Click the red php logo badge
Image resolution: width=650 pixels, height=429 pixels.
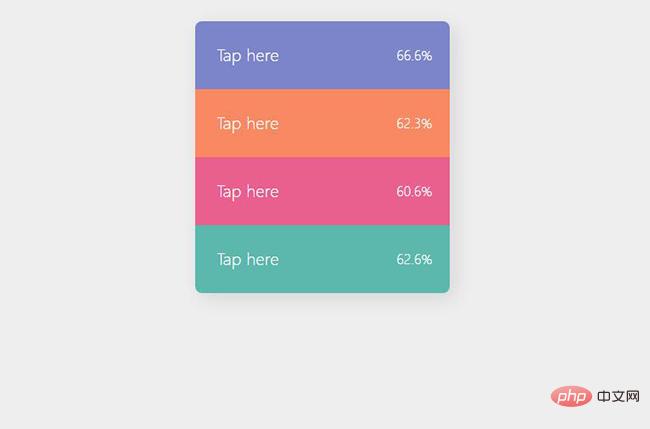click(x=571, y=396)
